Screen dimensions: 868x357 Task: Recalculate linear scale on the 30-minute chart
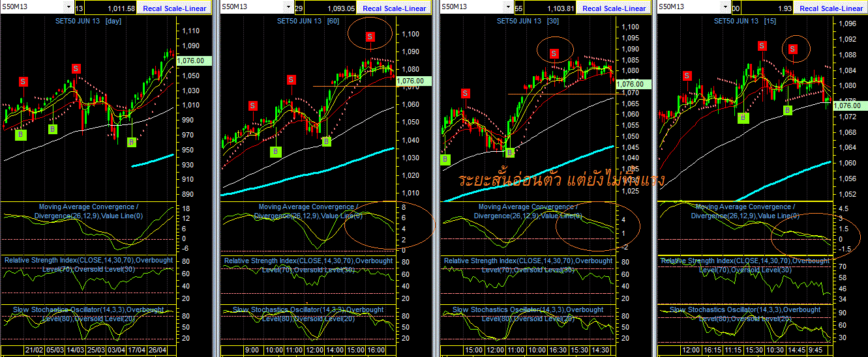614,8
